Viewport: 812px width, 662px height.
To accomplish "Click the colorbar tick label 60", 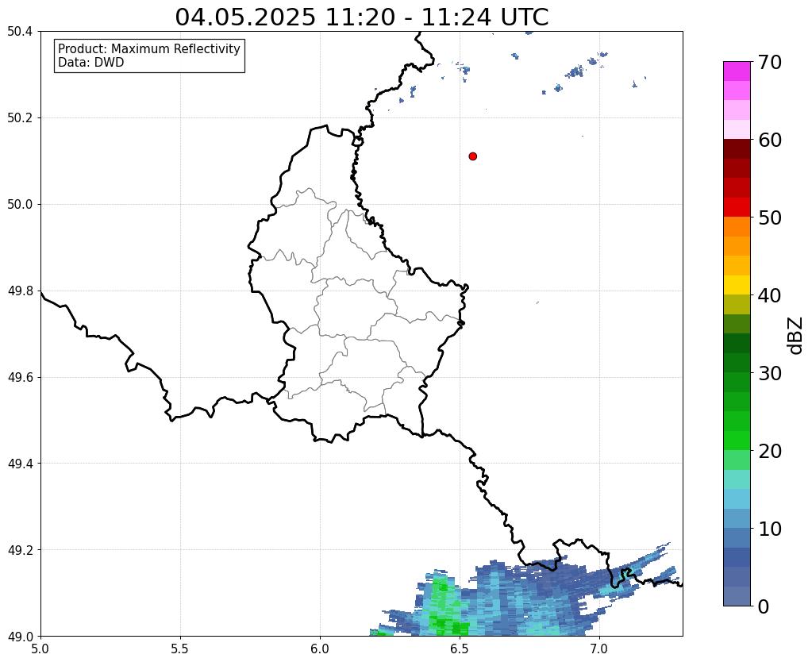I will click(x=770, y=140).
